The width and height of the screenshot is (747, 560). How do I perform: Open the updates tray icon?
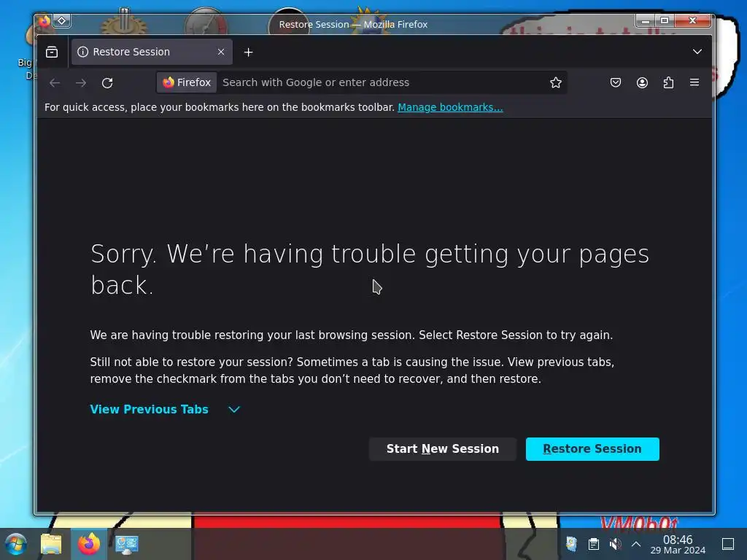tap(571, 544)
